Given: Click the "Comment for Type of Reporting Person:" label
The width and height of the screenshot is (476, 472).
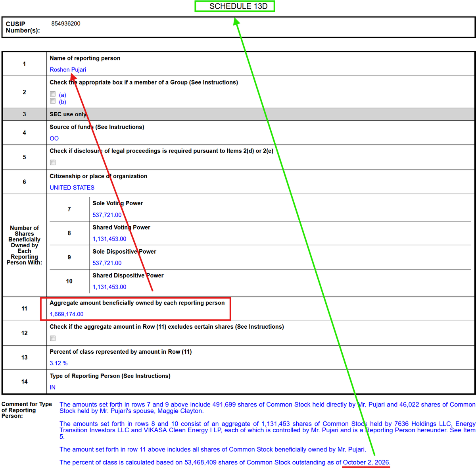Looking at the screenshot, I should (27, 410).
